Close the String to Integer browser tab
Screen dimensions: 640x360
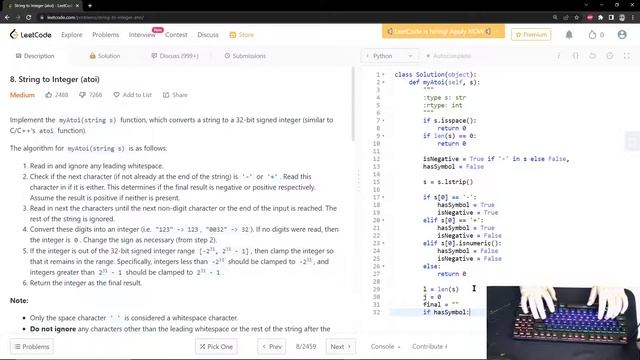[x=77, y=6]
